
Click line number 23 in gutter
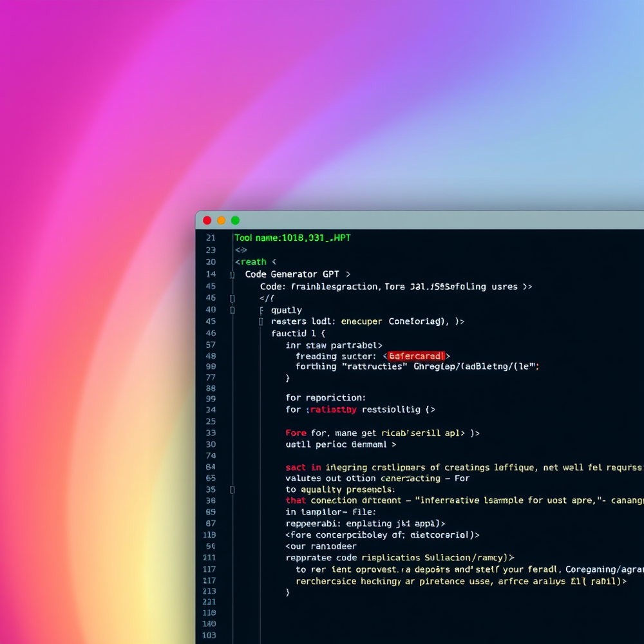211,250
